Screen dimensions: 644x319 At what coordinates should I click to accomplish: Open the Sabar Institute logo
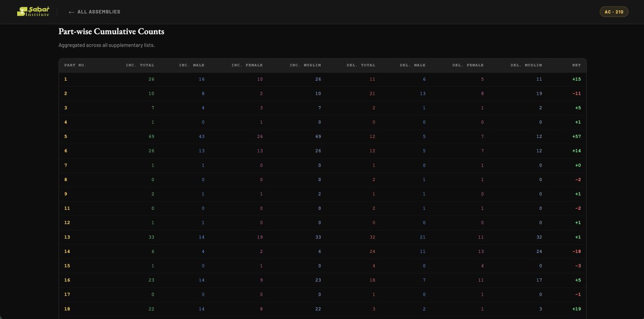[33, 11]
